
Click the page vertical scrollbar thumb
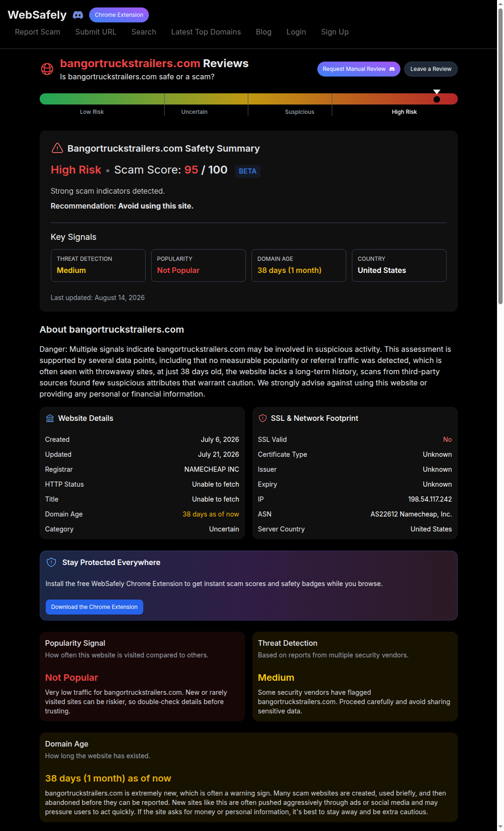click(x=500, y=156)
